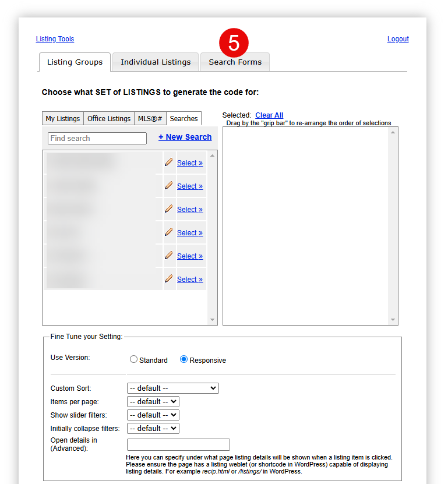Click the pencil edit icon in the fifth search row

click(168, 255)
